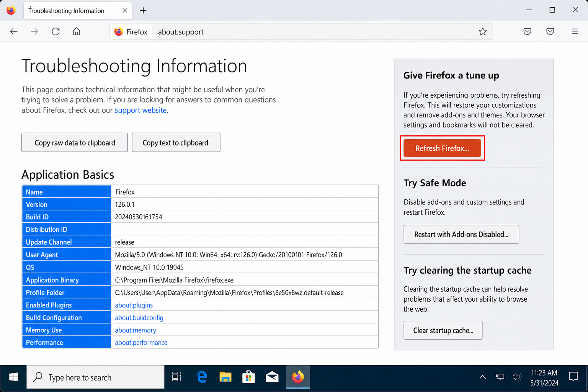Open the about:performance link
This screenshot has height=392, width=588.
pos(141,343)
